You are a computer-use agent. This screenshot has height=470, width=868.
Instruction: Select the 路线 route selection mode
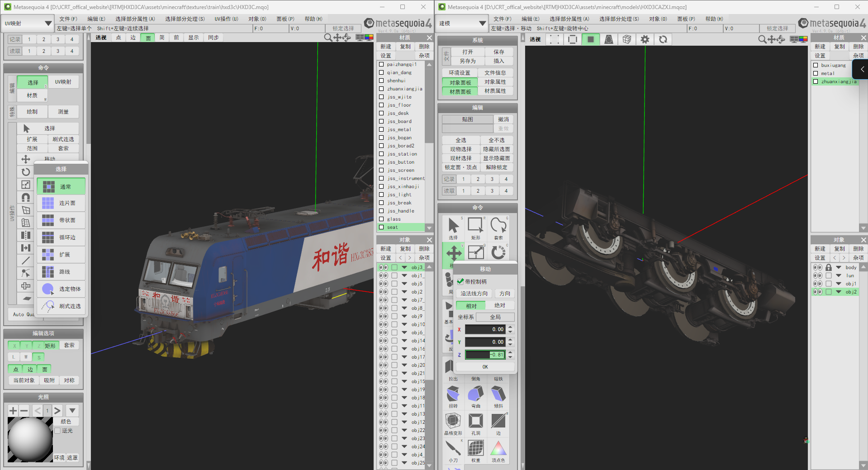(61, 272)
